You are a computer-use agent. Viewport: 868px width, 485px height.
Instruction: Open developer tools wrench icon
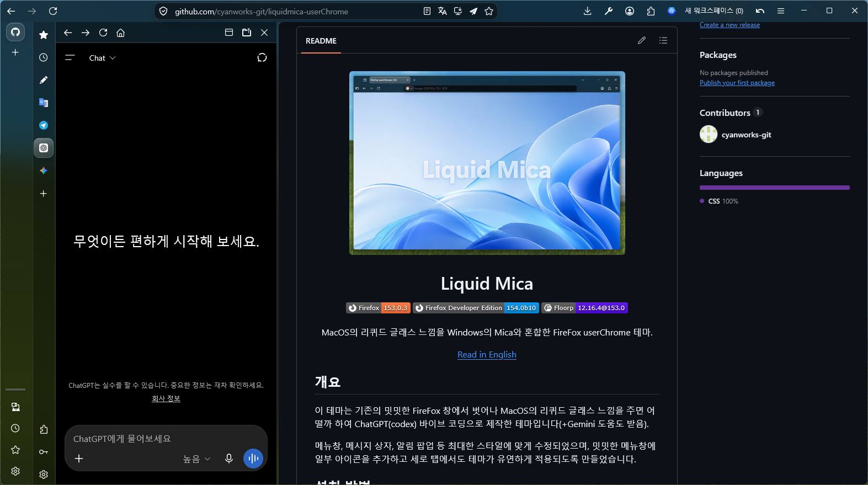pos(609,11)
